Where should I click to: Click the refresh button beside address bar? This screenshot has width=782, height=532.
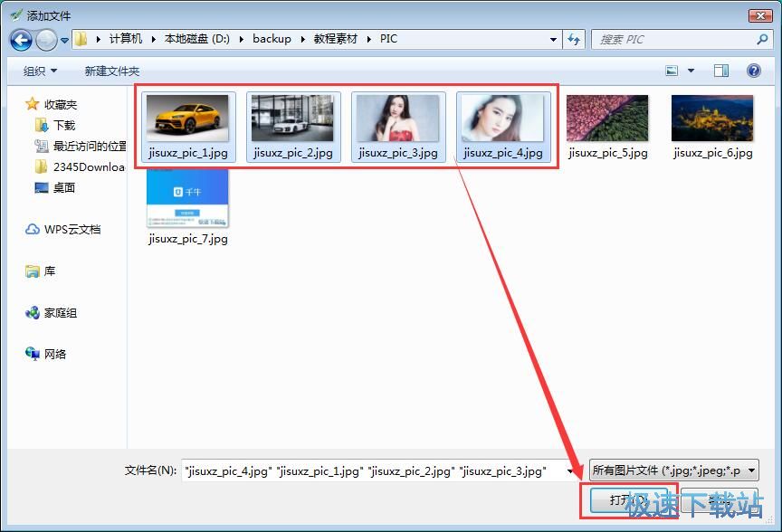tap(574, 40)
